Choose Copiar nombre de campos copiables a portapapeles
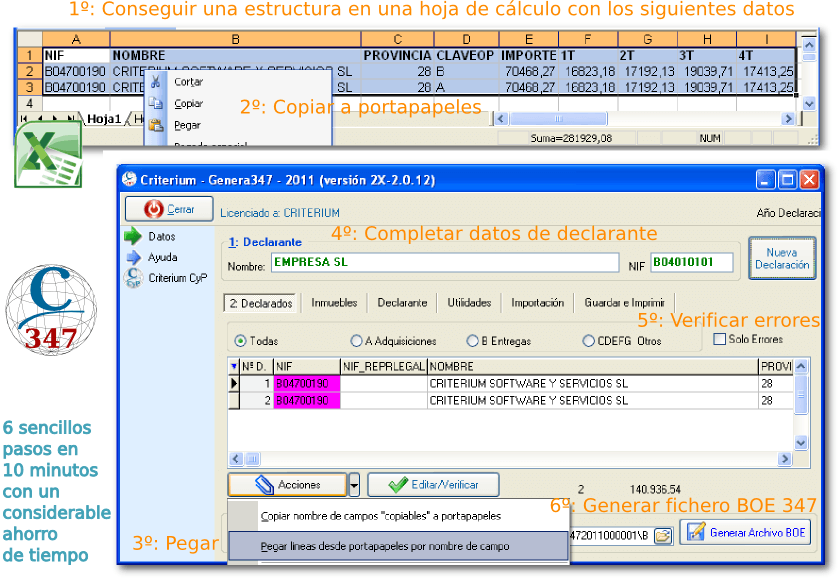 399,516
